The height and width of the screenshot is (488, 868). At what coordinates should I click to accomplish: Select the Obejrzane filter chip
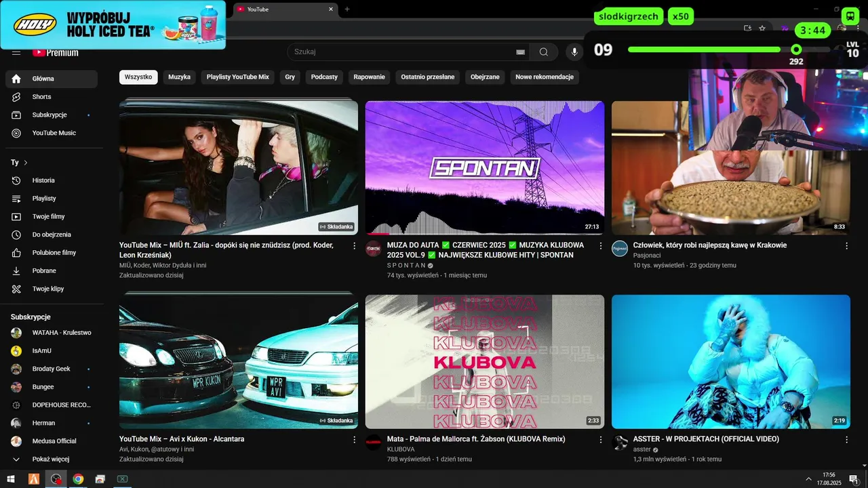point(485,77)
